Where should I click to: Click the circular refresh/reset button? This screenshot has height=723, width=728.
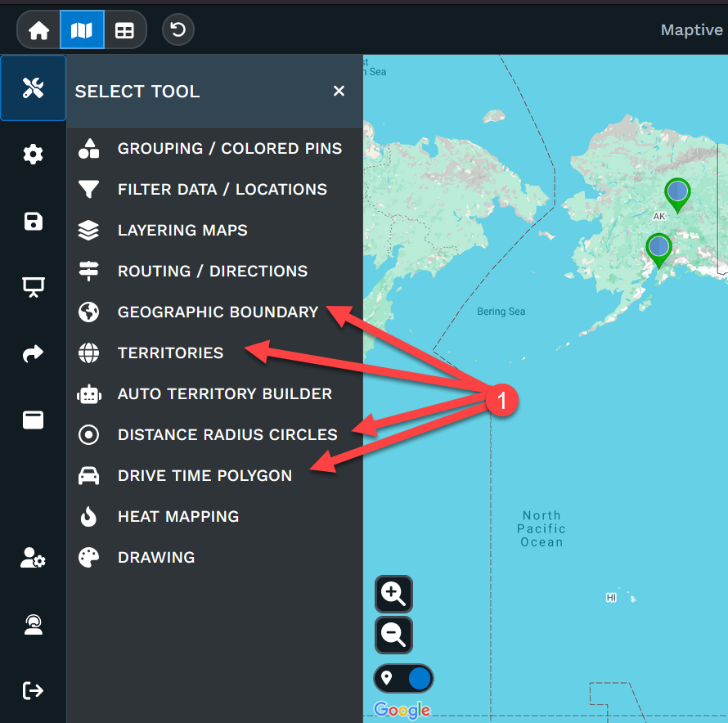coord(178,30)
